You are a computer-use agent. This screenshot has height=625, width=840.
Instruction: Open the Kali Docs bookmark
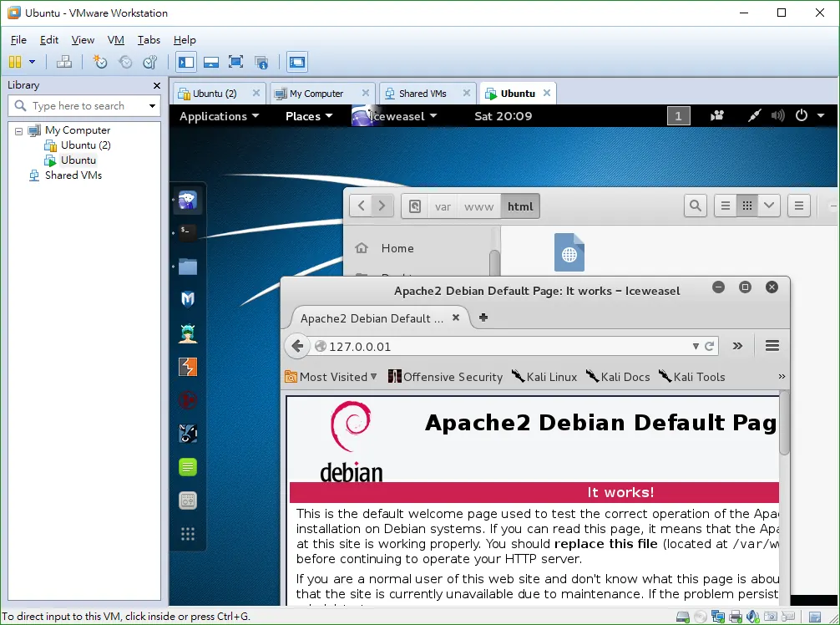point(618,377)
